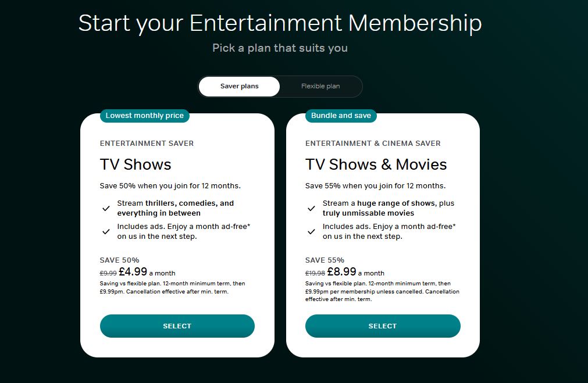
Task: Click the checkmark next to 'Includes ads' on TV Shows plan
Action: point(106,231)
